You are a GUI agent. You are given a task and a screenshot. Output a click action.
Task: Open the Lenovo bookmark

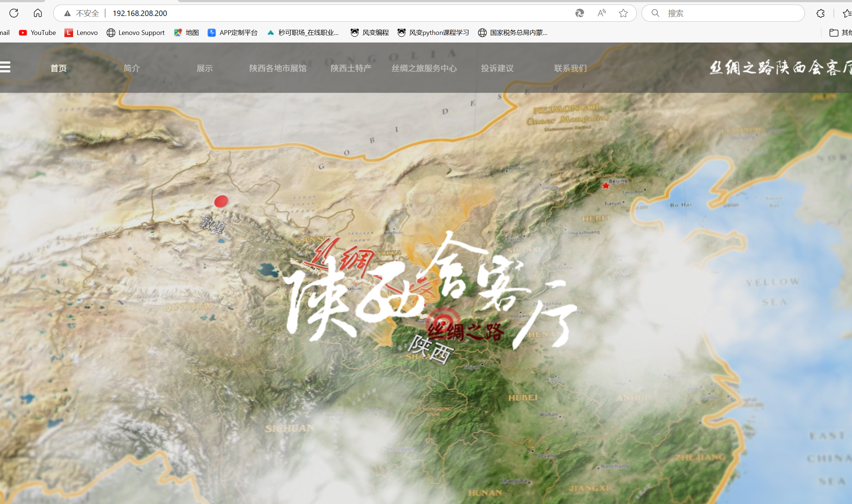(81, 33)
